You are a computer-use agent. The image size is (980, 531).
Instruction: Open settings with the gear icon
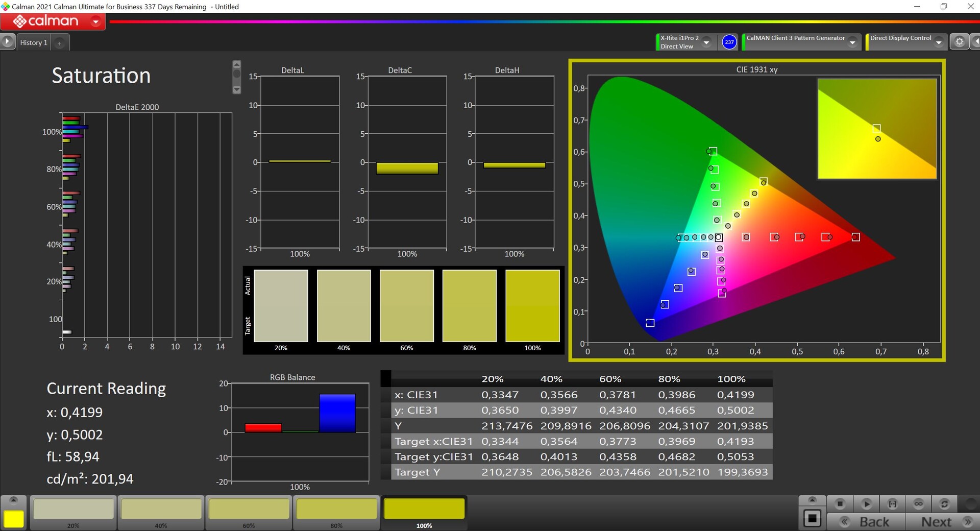point(959,42)
